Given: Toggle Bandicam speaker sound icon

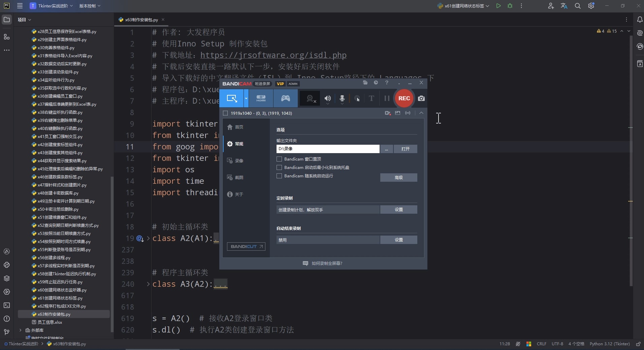Looking at the screenshot, I should pos(327,99).
